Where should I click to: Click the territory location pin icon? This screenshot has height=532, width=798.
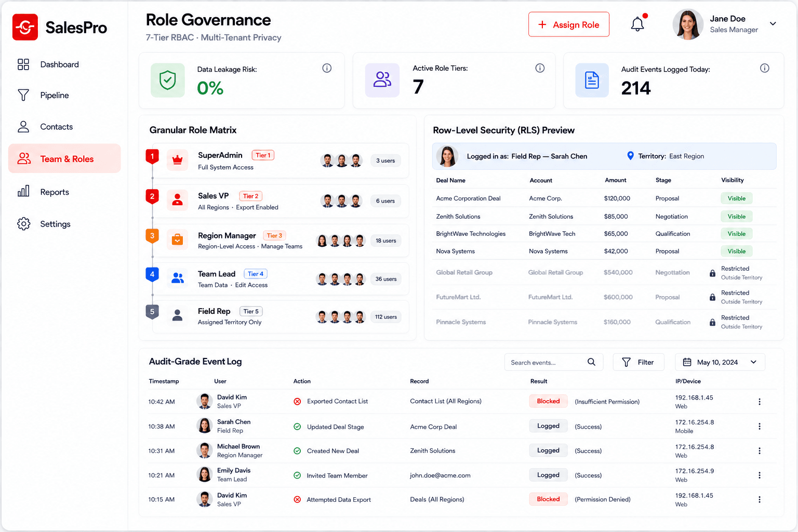(x=630, y=156)
